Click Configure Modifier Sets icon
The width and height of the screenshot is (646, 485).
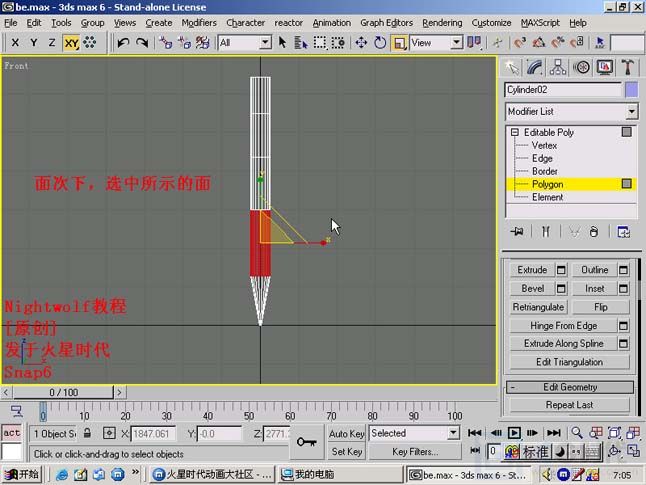click(623, 232)
